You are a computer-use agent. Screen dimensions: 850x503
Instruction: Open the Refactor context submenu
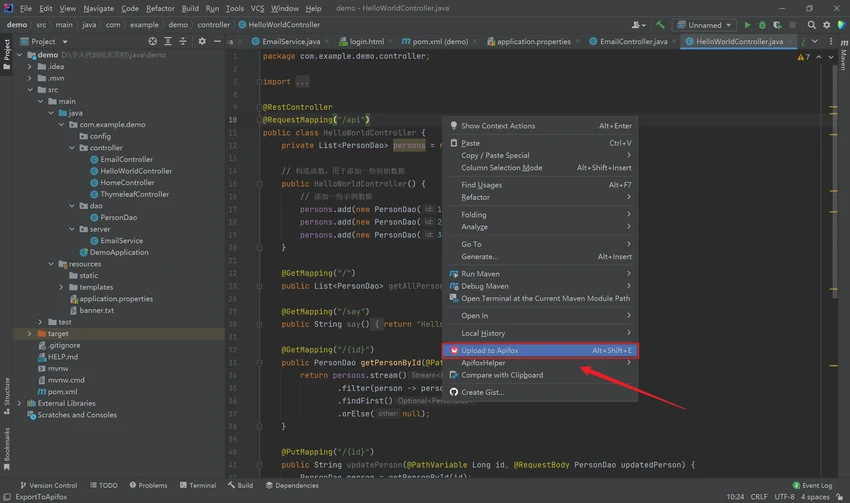coord(540,197)
